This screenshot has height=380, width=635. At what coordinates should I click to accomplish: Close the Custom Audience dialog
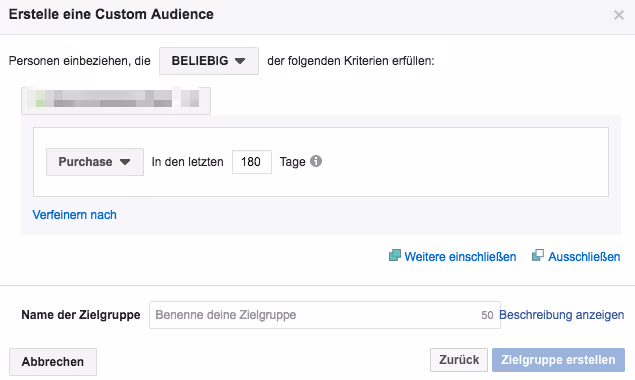point(618,15)
